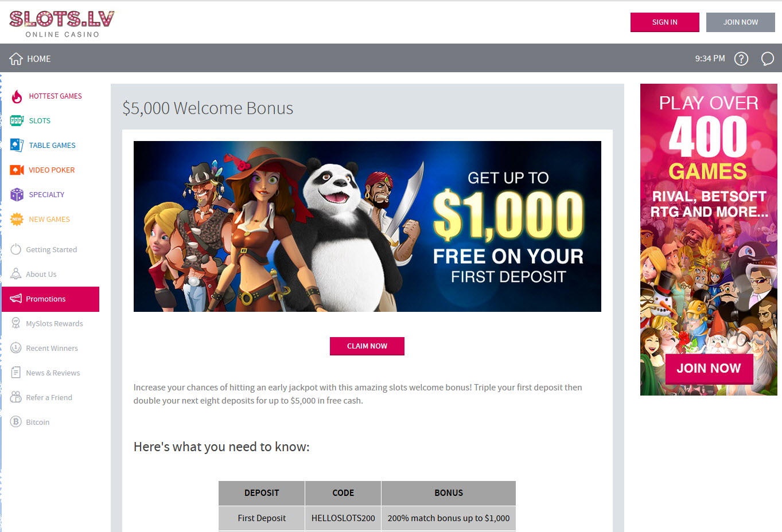The width and height of the screenshot is (782, 532).
Task: Open the Promotions sidebar item
Action: click(50, 299)
